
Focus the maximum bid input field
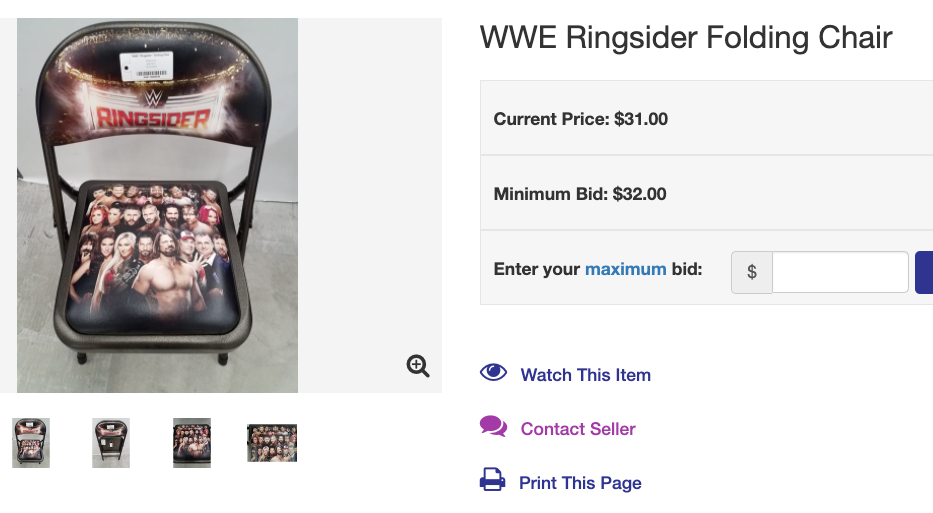click(x=840, y=272)
